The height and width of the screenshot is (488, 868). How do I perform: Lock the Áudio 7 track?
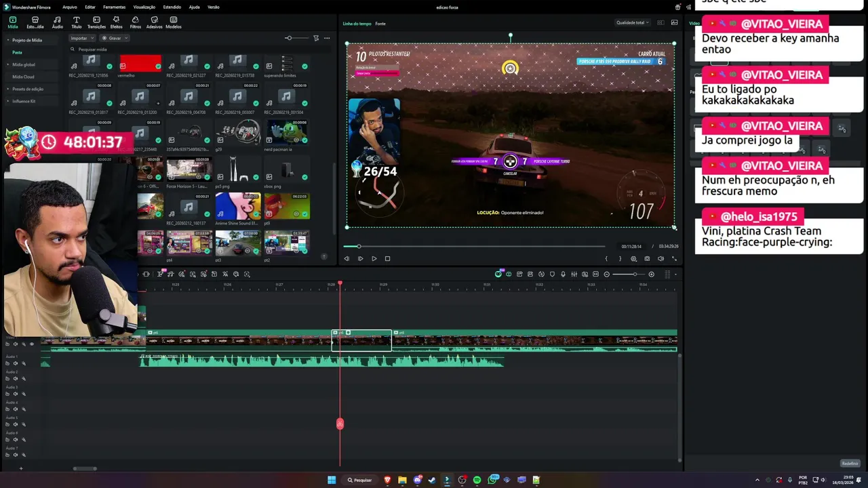(8, 455)
